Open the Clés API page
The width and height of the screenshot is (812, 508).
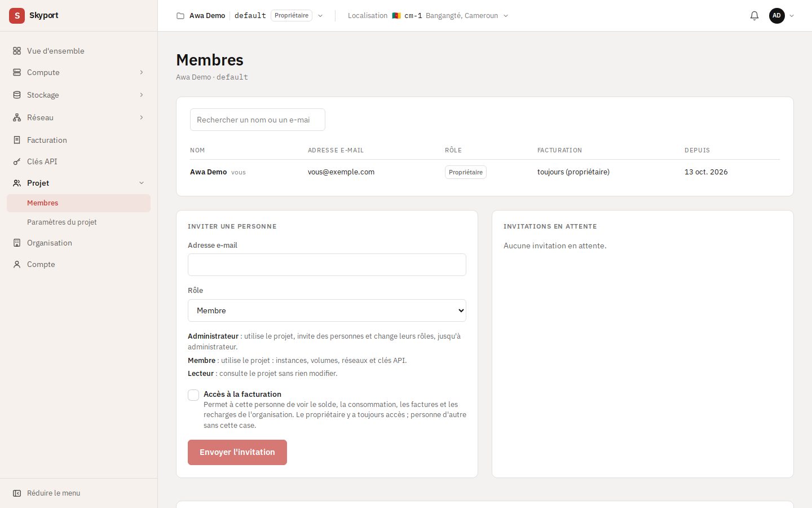tap(79, 161)
